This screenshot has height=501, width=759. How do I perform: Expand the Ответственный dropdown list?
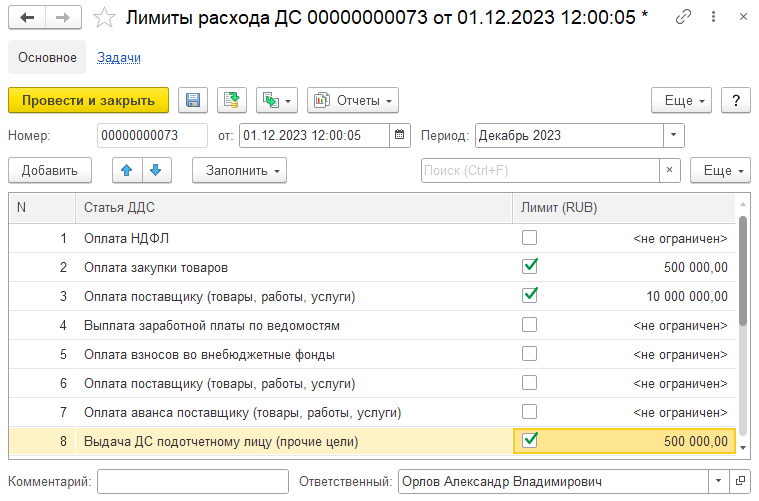[717, 482]
